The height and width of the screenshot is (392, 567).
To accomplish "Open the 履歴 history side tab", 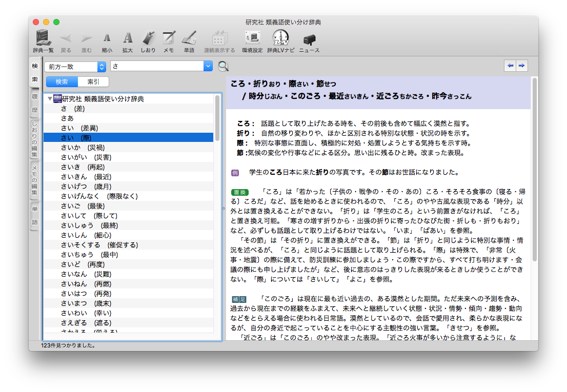I will [34, 103].
